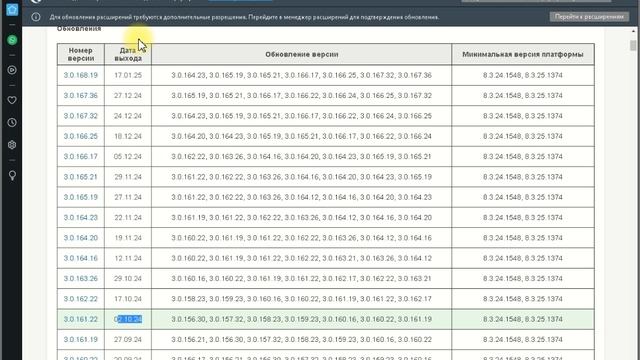Click the release date 27.12.24
Viewport: 640px width, 360px height.
coord(128,96)
